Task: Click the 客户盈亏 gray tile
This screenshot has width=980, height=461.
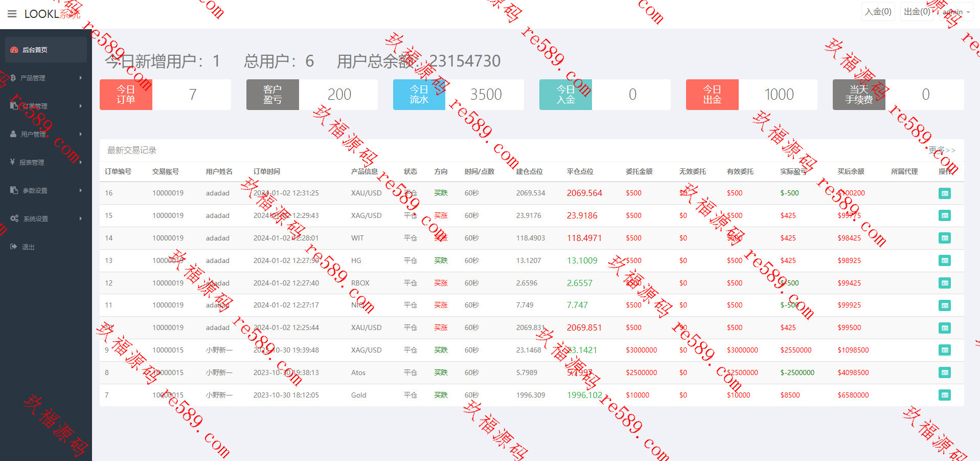Action: (272, 95)
